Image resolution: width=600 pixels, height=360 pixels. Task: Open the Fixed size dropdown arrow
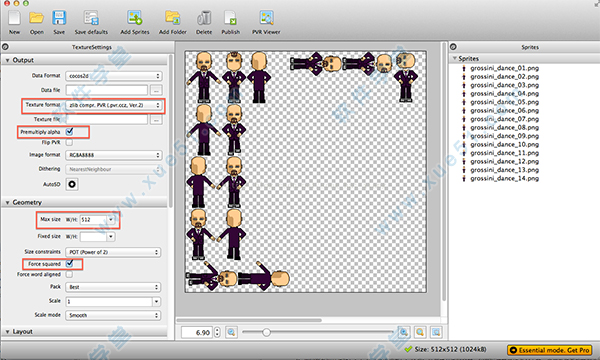(x=111, y=236)
